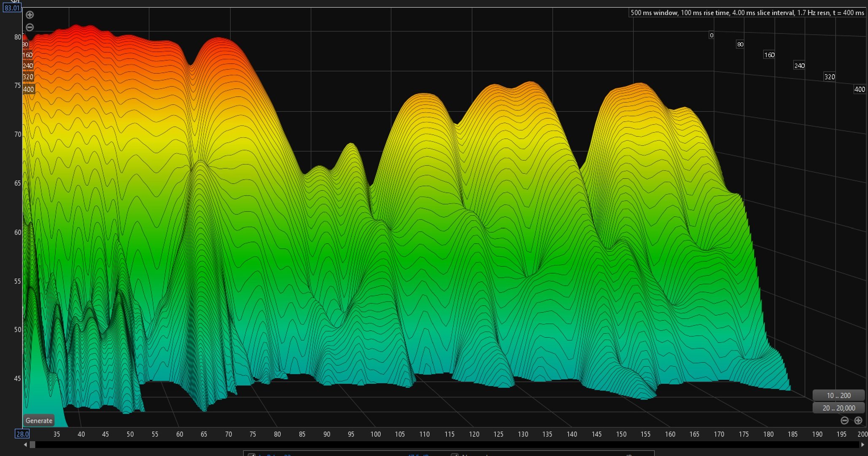
Task: Zoom out the frequency axis at bottom right
Action: pyautogui.click(x=844, y=421)
